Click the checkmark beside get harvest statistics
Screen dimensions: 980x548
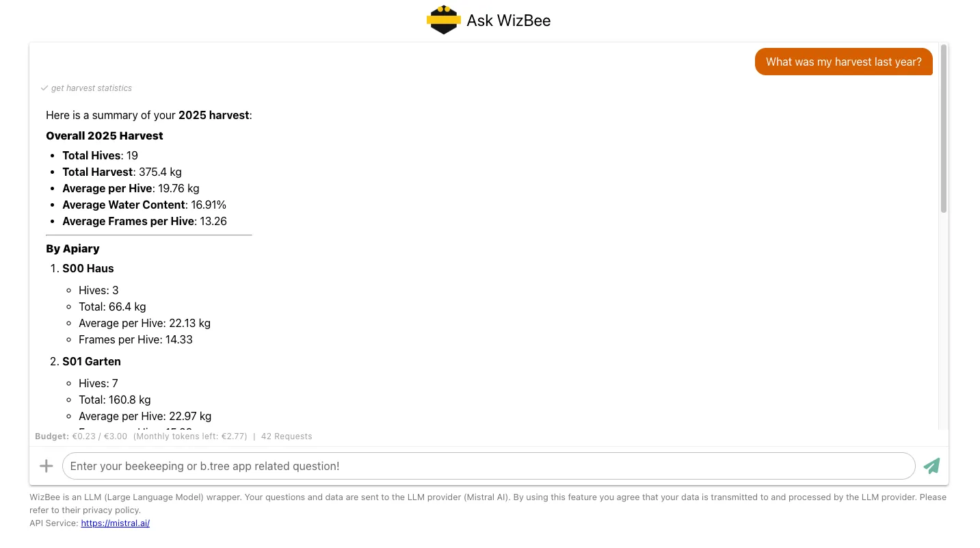44,88
